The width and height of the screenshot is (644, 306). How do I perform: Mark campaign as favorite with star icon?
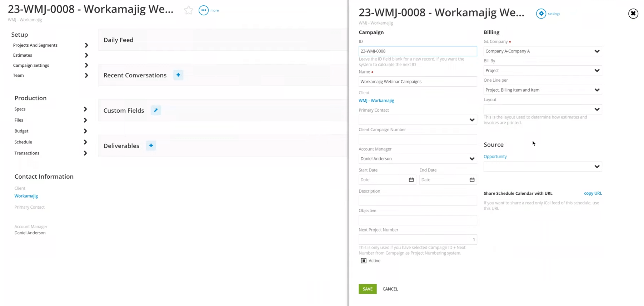[189, 10]
